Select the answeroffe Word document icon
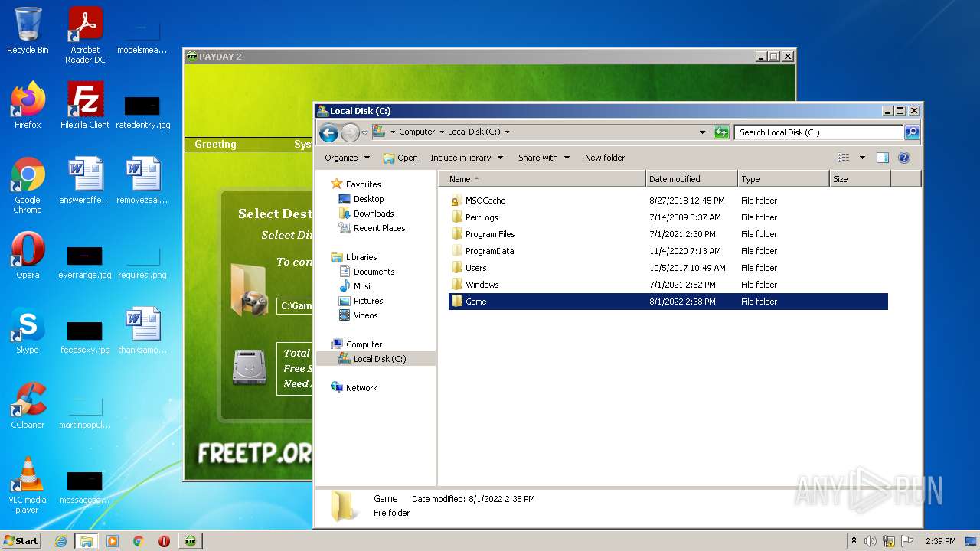This screenshot has width=980, height=551. click(85, 181)
